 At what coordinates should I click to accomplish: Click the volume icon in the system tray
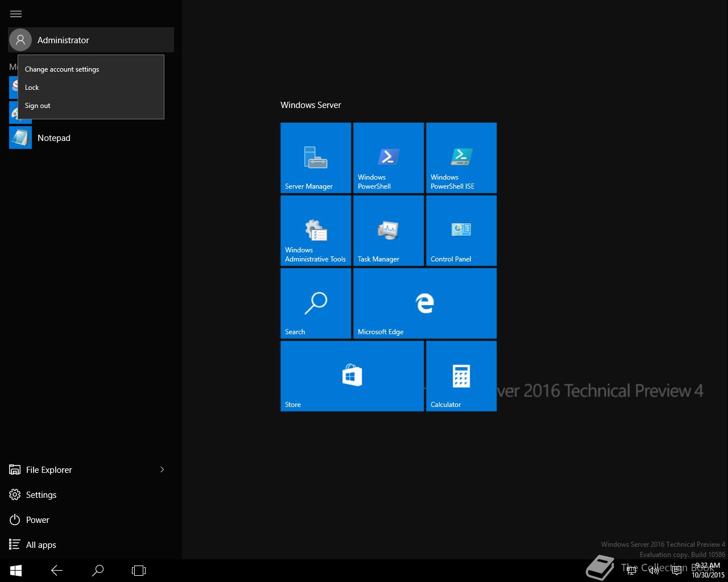click(x=654, y=571)
